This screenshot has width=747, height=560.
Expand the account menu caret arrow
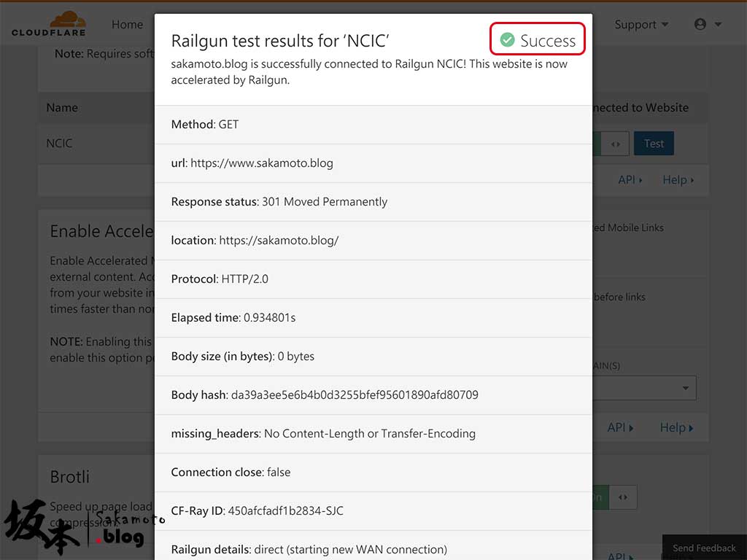(x=718, y=24)
